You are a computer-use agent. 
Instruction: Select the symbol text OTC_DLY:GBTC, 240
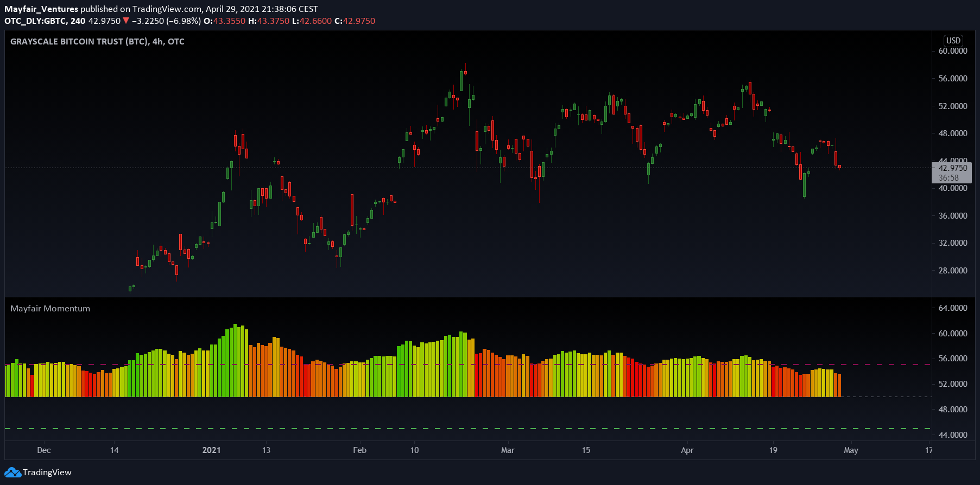coord(45,21)
